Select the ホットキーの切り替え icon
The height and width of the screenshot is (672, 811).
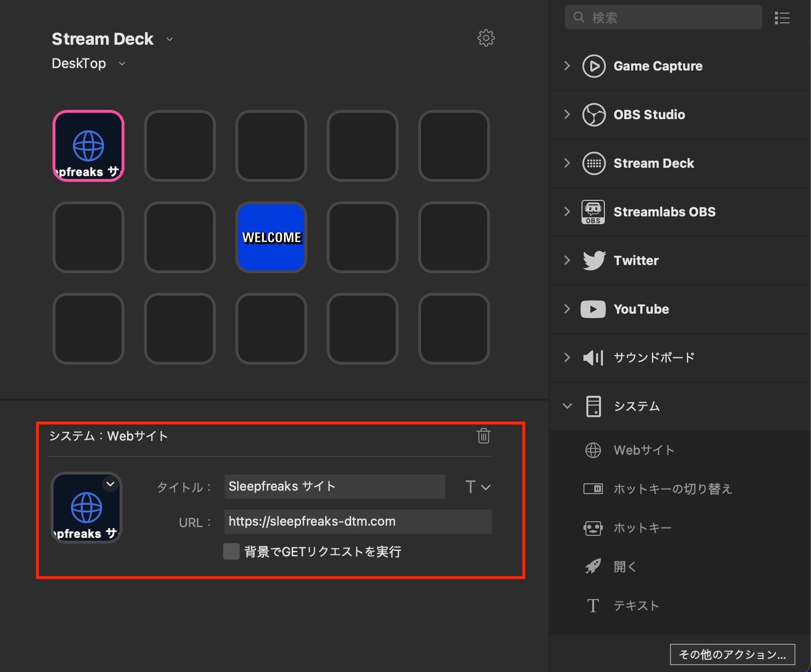tap(593, 489)
